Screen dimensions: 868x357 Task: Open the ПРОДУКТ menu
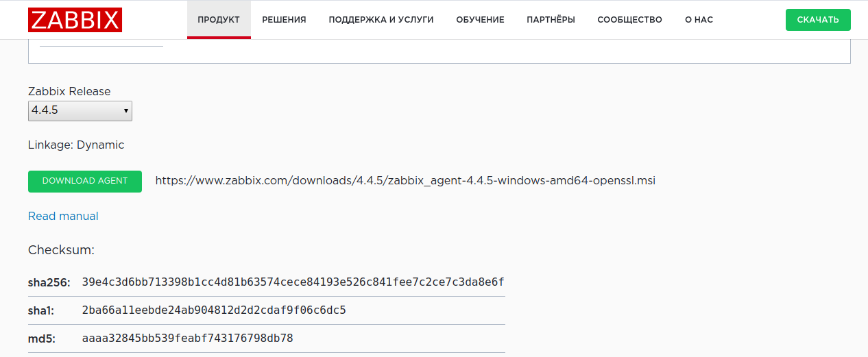(x=219, y=20)
